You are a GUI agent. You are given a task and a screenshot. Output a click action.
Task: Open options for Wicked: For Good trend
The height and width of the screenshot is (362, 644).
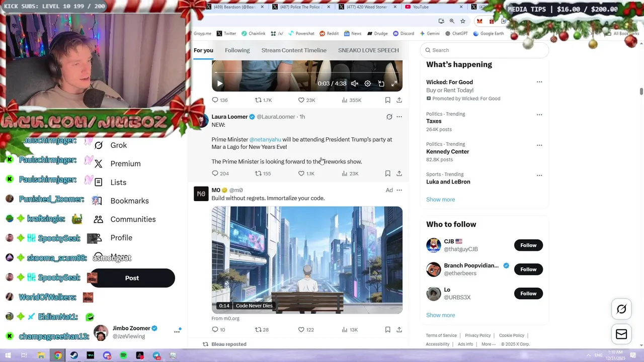539,82
